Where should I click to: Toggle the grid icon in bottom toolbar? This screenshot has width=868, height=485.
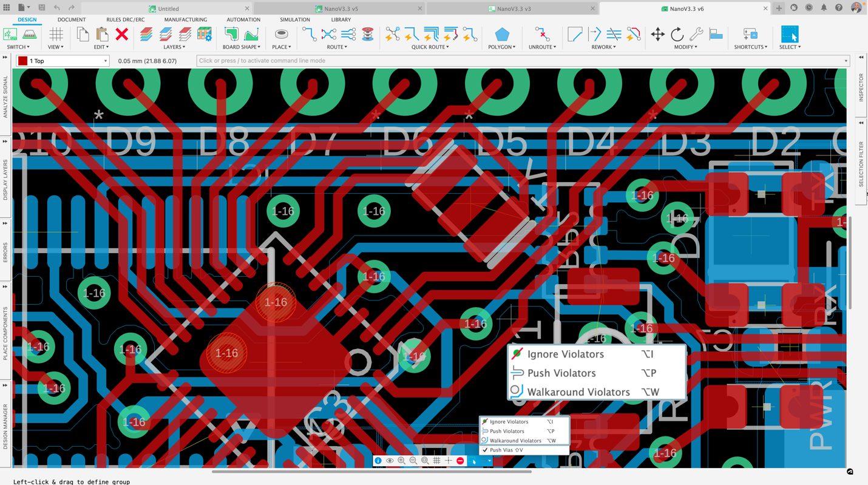pyautogui.click(x=436, y=461)
